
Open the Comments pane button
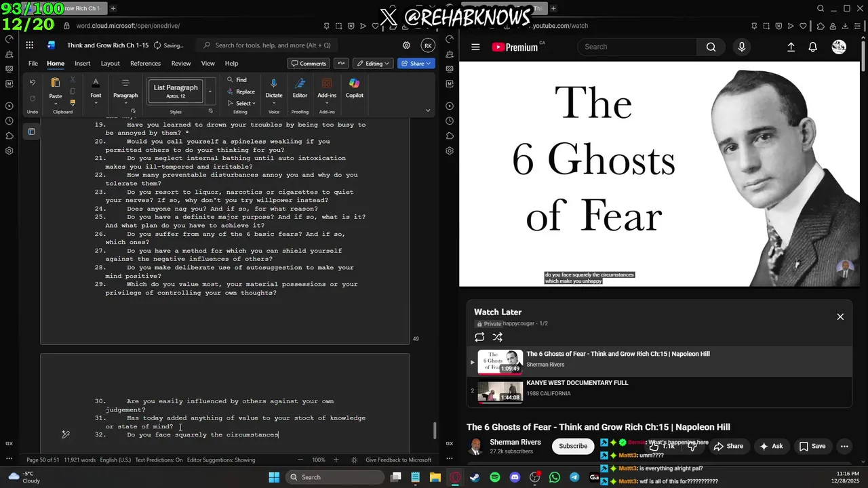point(309,63)
